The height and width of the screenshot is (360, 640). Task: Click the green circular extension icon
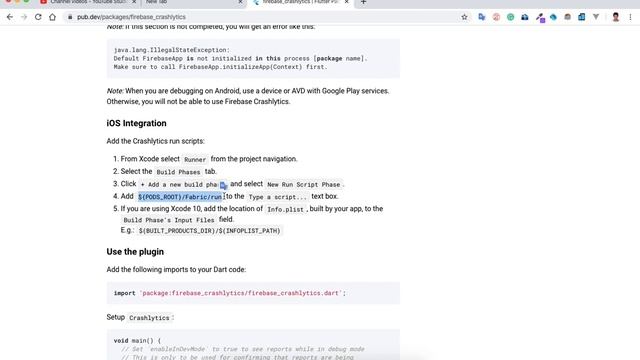[x=510, y=17]
